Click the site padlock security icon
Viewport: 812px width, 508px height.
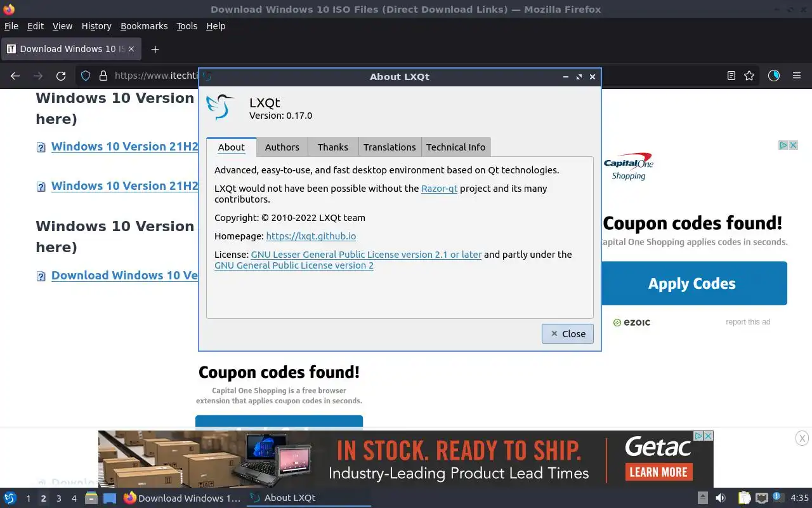coord(103,76)
